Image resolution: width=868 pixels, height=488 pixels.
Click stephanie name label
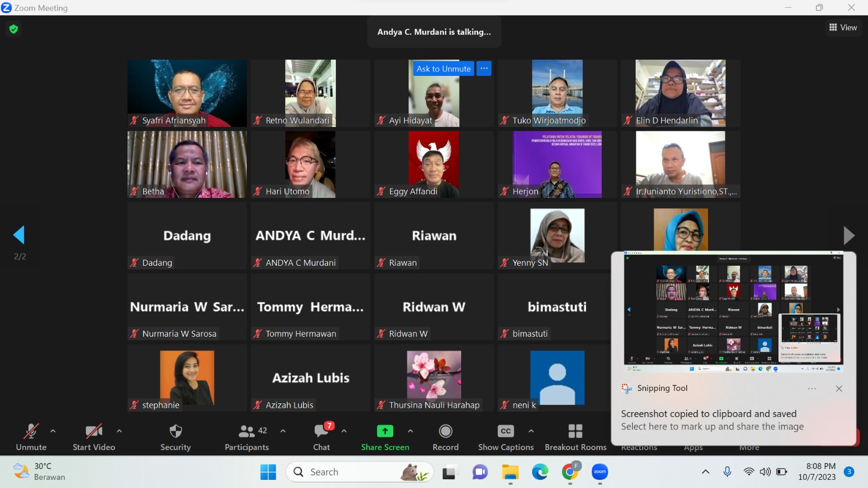[x=161, y=405]
